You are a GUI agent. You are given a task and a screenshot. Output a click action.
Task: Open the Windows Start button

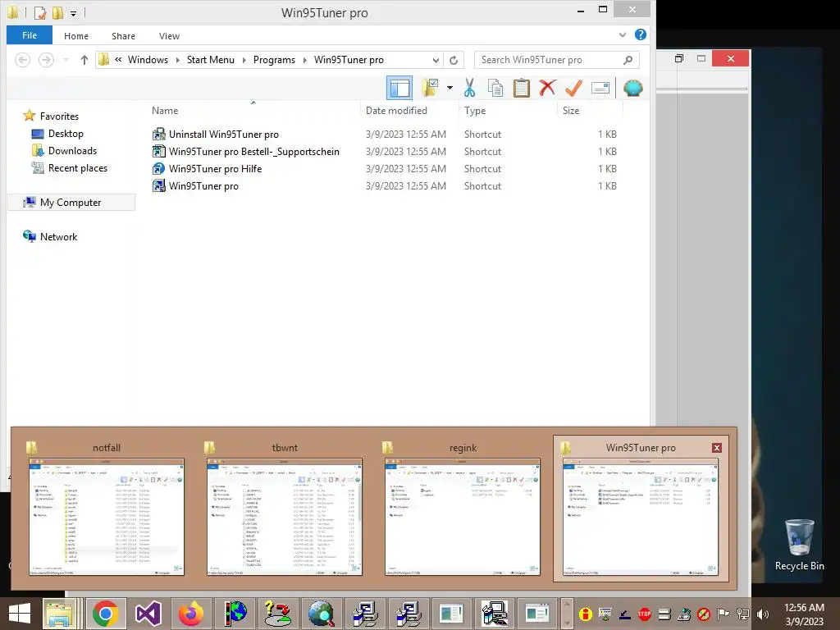20,614
